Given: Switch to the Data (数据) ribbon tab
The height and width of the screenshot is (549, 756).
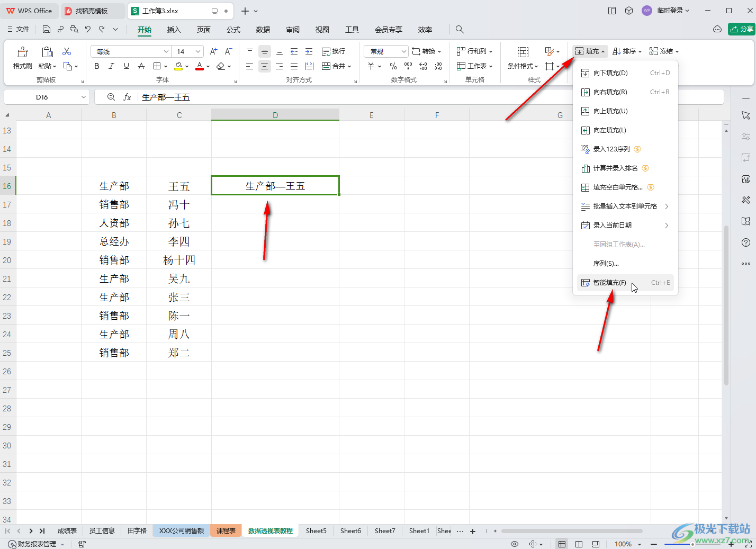Looking at the screenshot, I should [263, 30].
